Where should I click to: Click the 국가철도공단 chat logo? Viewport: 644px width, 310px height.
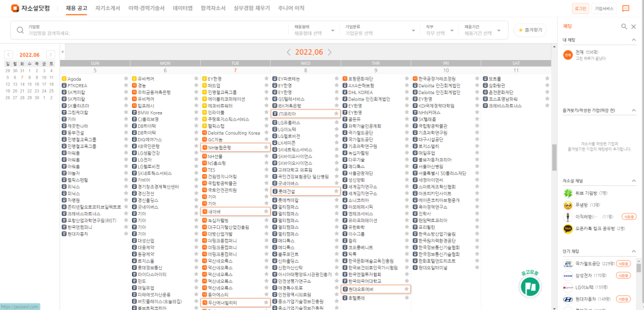568,263
